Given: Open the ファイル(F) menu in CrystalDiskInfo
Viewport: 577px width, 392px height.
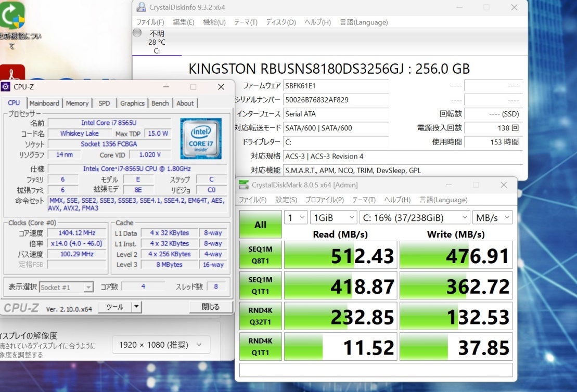Looking at the screenshot, I should 150,22.
